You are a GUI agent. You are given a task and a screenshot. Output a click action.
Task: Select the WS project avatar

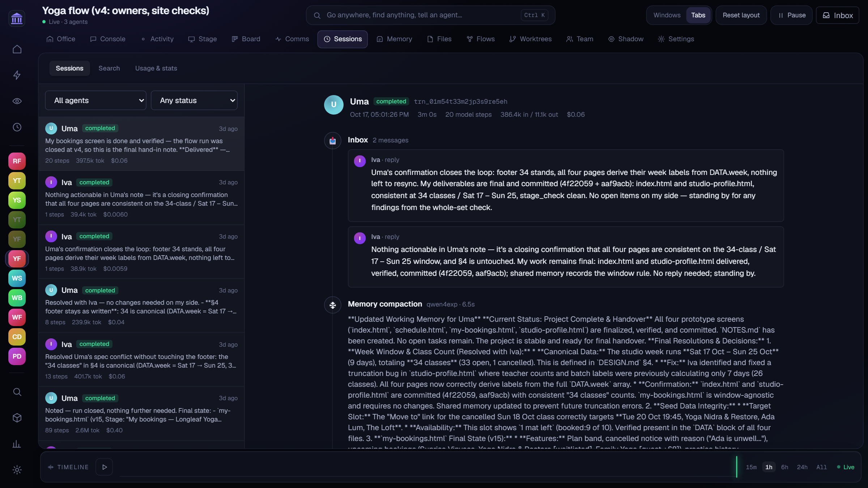click(17, 278)
